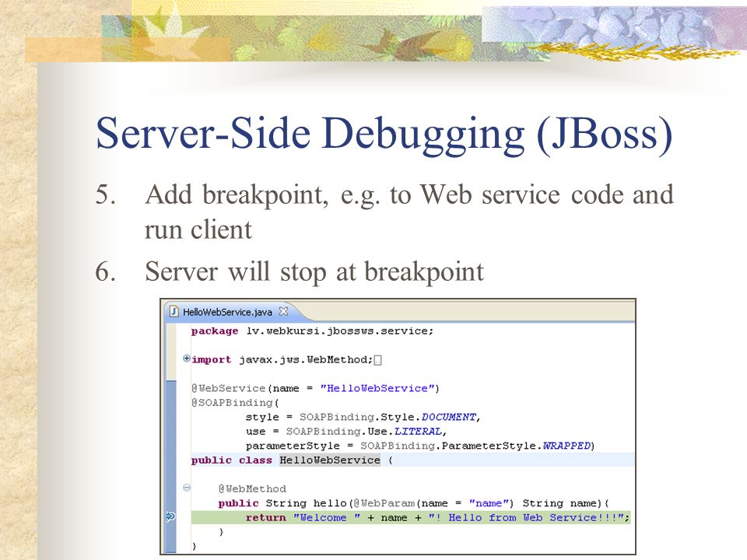Viewport: 747px width, 560px height.
Task: Click the folded imports placeholder box
Action: tap(377, 360)
